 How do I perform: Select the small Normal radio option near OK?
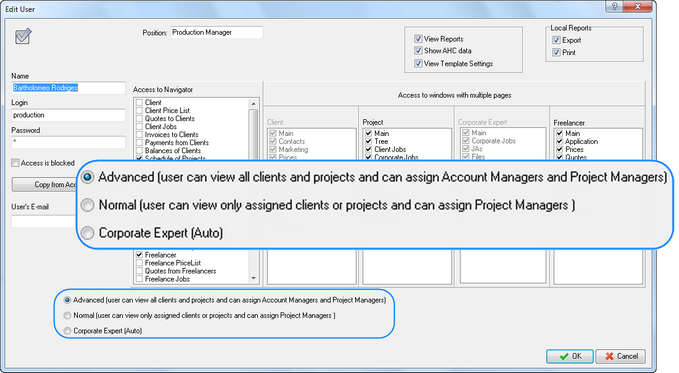tap(67, 316)
